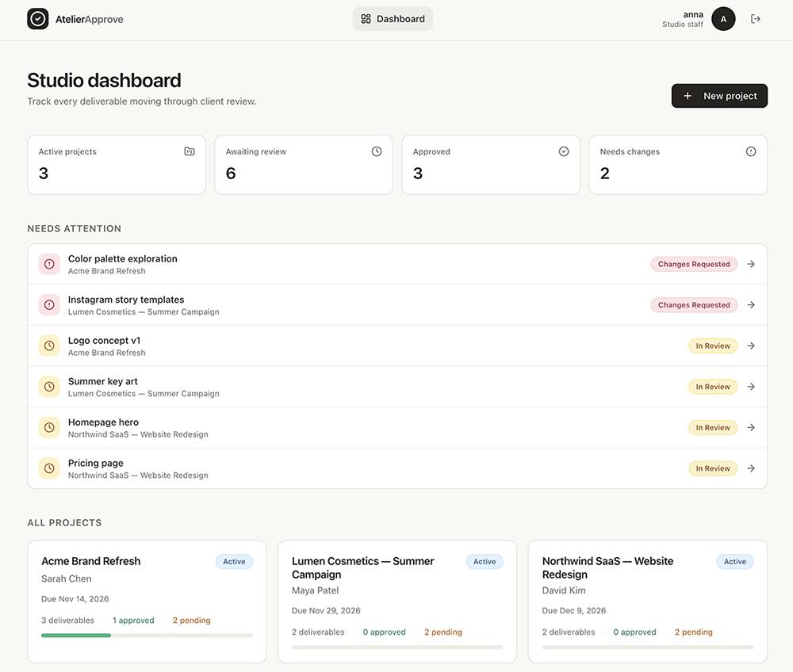Screen dimensions: 793x672
Task: Select the Color palette exploration title
Action: [122, 258]
